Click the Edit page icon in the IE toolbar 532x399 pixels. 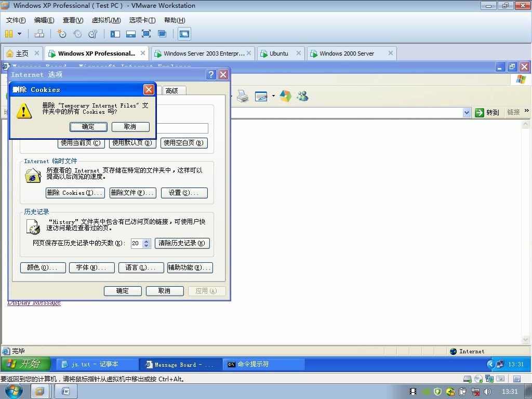261,96
